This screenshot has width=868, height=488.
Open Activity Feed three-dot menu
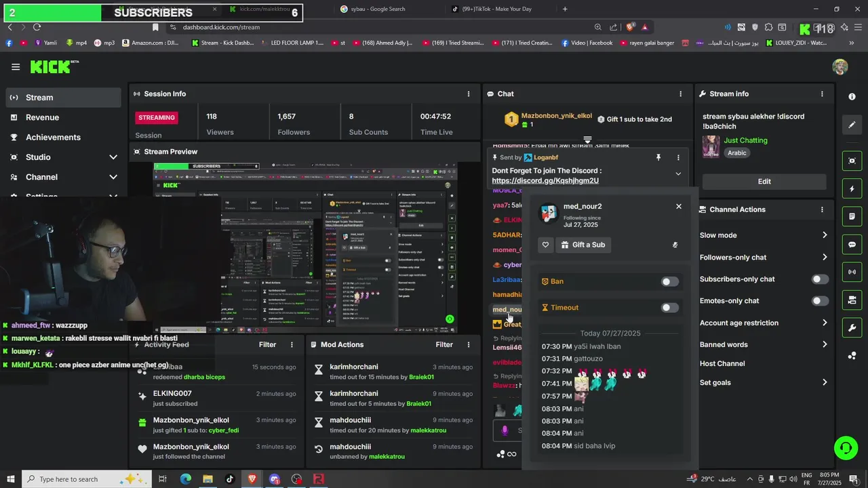point(292,344)
